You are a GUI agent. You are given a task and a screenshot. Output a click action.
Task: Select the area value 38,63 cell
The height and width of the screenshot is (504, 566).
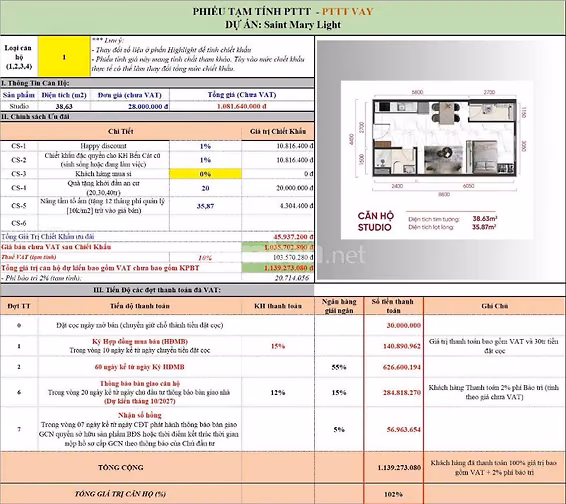click(64, 106)
